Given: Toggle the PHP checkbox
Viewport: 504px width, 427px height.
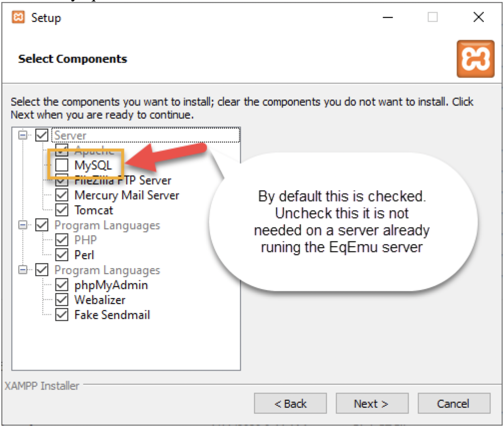Looking at the screenshot, I should (x=62, y=239).
